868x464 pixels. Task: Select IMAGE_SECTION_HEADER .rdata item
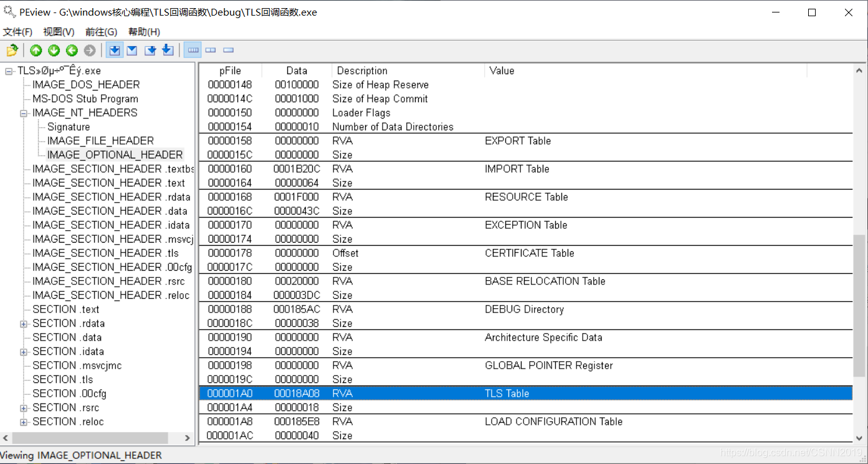pyautogui.click(x=112, y=197)
